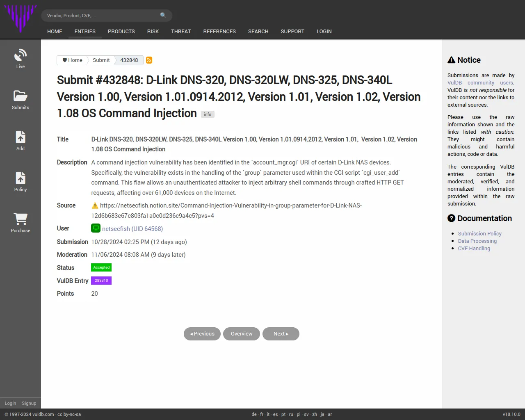Go to Home breadcrumb
525x420 pixels.
click(72, 60)
